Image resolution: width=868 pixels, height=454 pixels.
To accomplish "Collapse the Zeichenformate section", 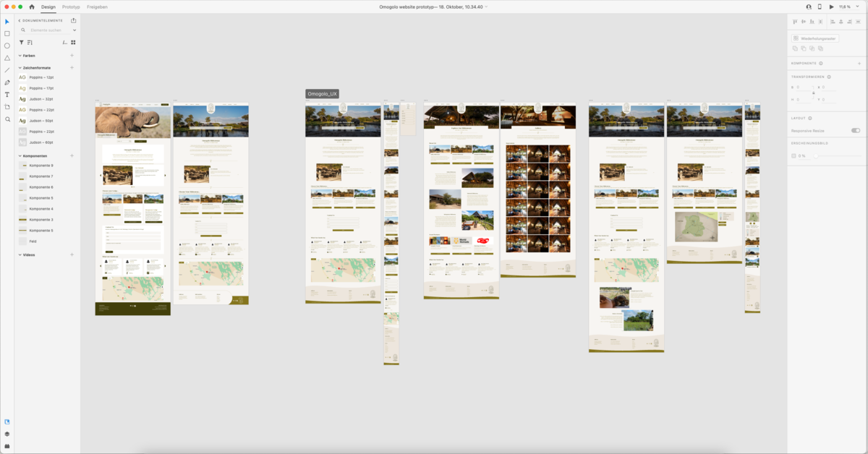I will 20,68.
